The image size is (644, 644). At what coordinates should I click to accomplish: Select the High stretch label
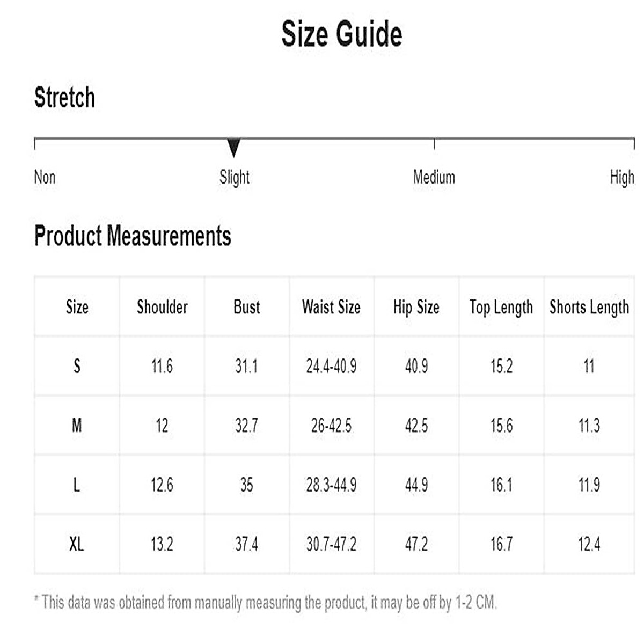click(621, 177)
